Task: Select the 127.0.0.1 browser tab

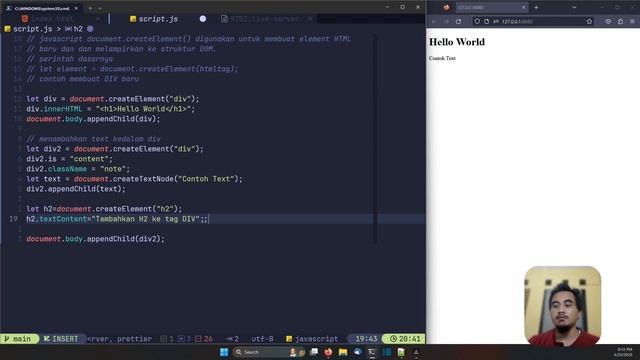Action: pos(492,7)
